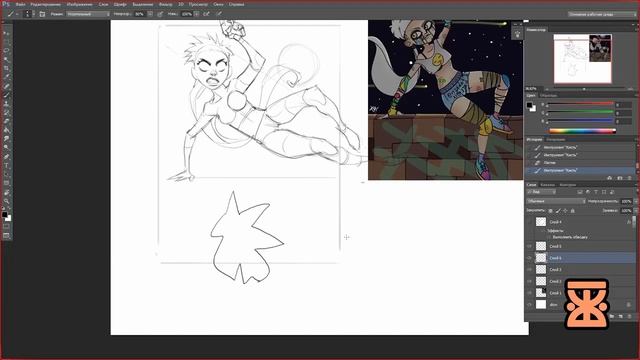Open the Изображение menu
640x360 pixels.
tap(79, 4)
